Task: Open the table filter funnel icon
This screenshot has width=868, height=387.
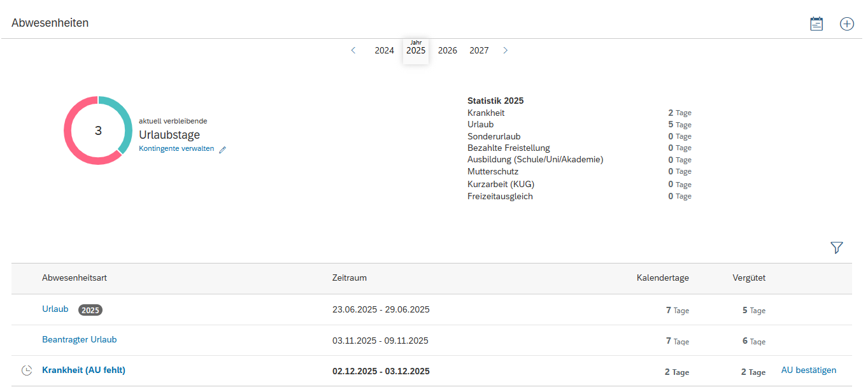Action: [x=836, y=248]
